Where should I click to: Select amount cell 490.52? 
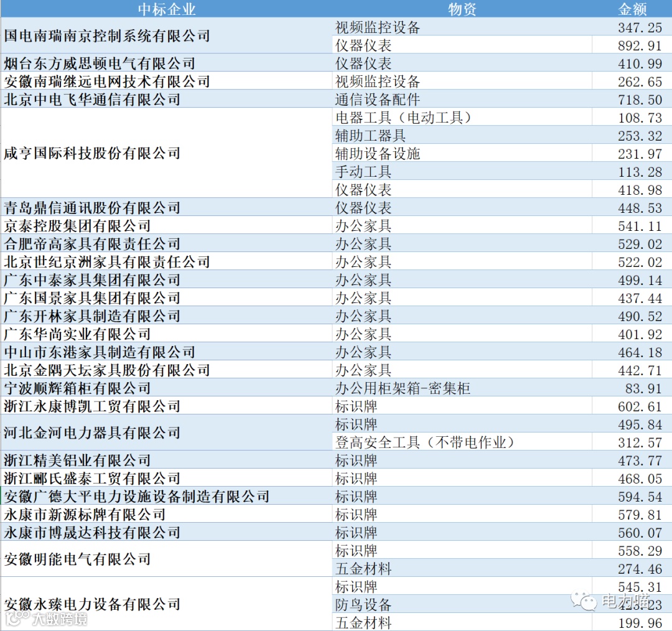pos(632,315)
